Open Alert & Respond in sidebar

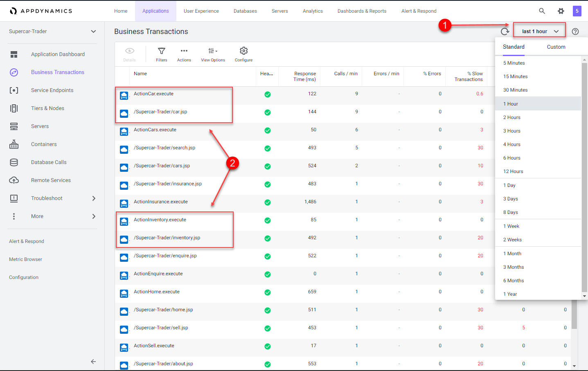coord(27,241)
